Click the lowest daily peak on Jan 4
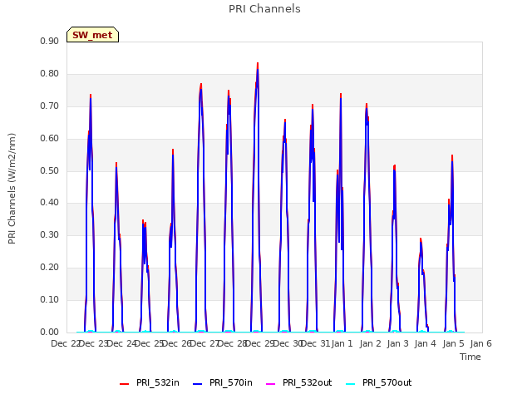 421,239
